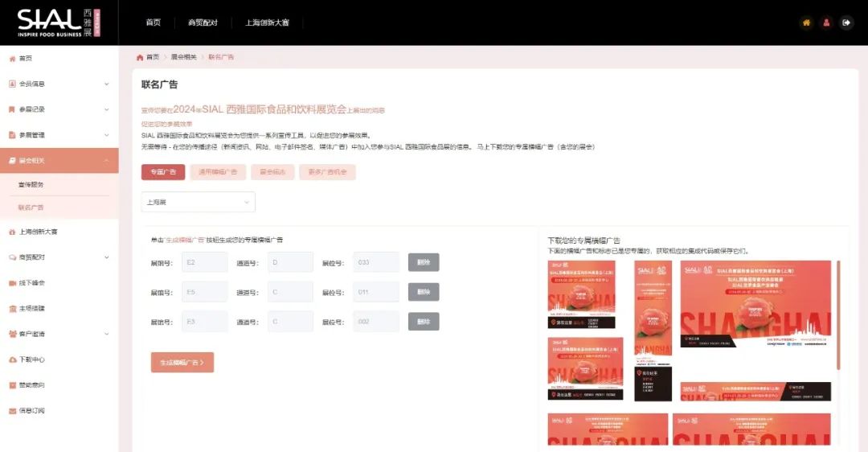Switch to the 通用横幅广告 tab
The height and width of the screenshot is (452, 868).
(218, 172)
